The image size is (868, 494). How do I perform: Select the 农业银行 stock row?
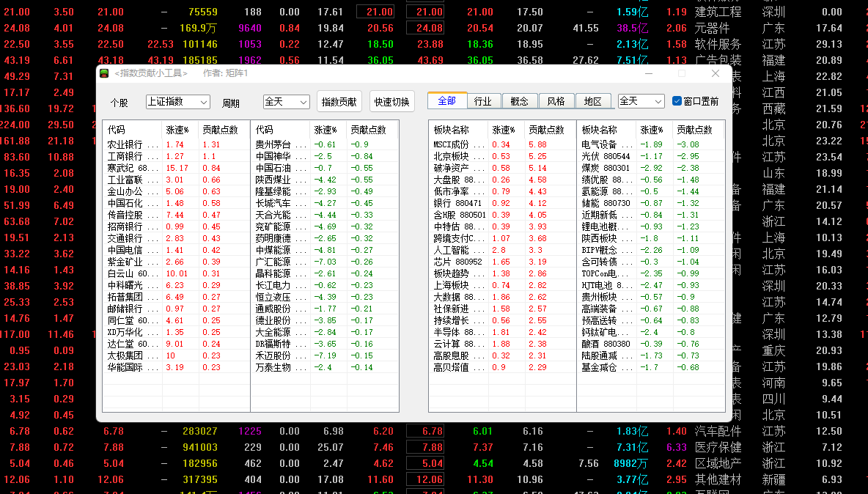point(176,144)
